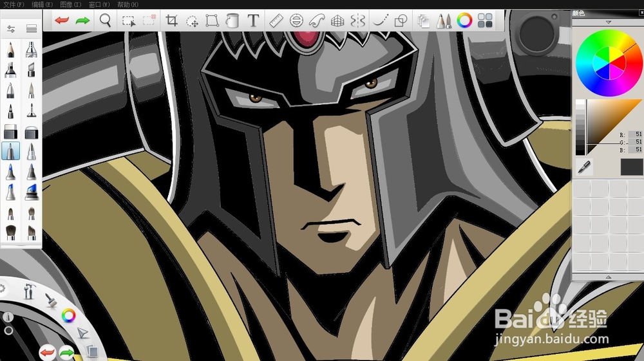This screenshot has width=644, height=361.
Task: Select the Distort transform tool
Action: tap(212, 20)
